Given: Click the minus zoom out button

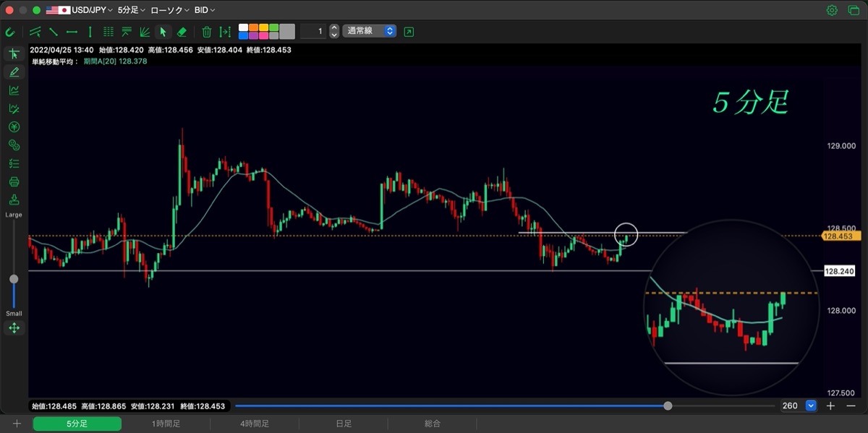Looking at the screenshot, I should 849,406.
